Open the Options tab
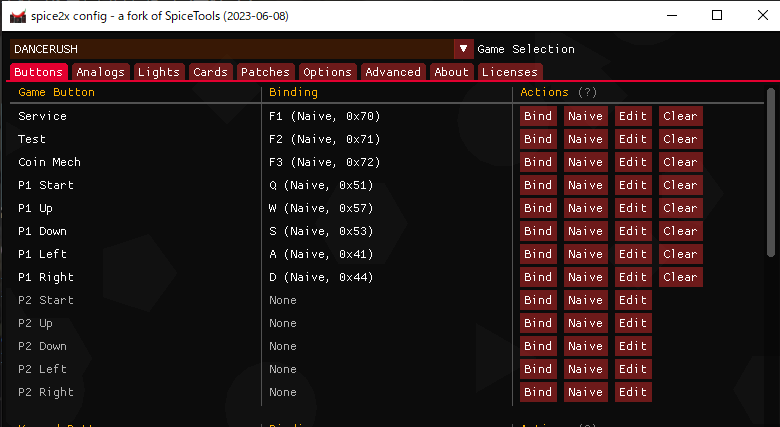 point(327,72)
